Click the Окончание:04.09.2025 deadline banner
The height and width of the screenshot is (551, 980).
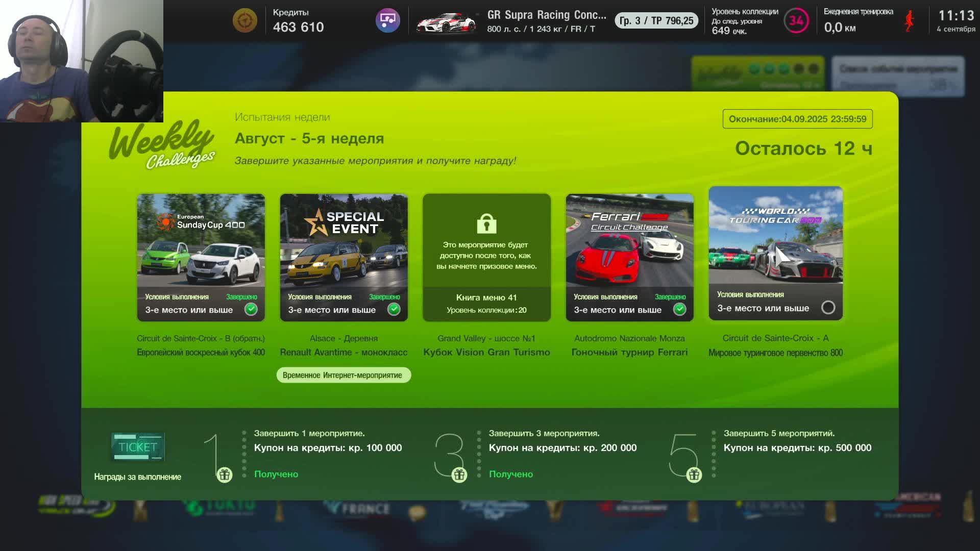796,118
